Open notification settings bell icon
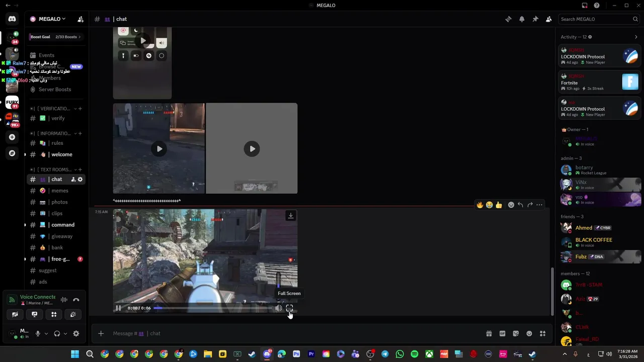 coord(522,19)
